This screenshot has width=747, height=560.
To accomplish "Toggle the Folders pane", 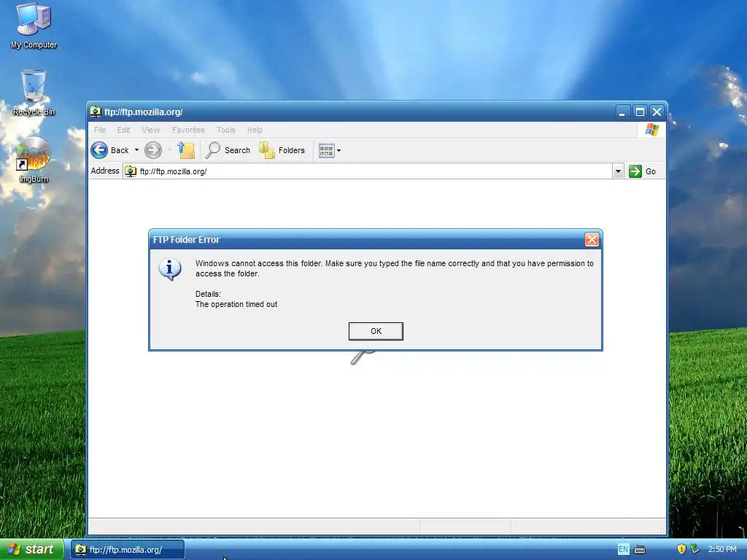I will click(x=282, y=150).
